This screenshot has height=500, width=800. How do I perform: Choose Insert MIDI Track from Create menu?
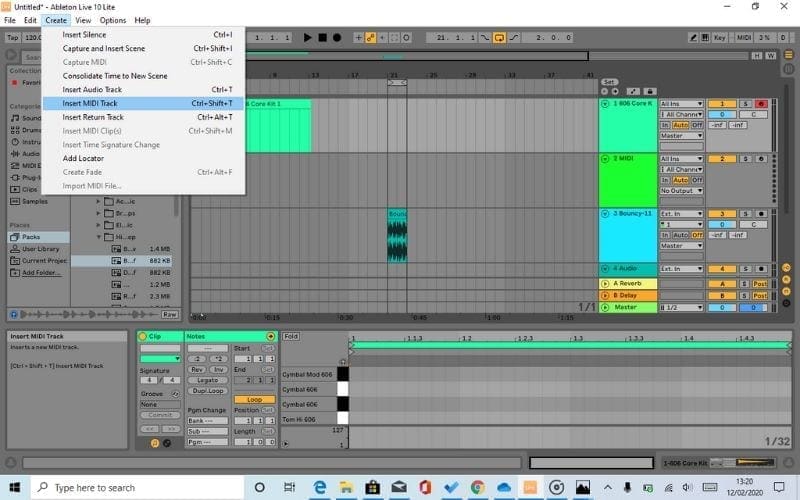[143, 103]
